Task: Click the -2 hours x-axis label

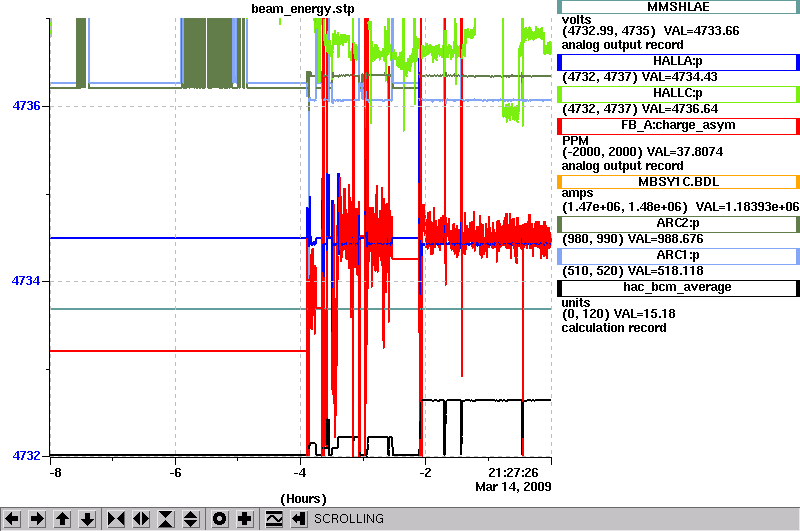Action: point(425,473)
